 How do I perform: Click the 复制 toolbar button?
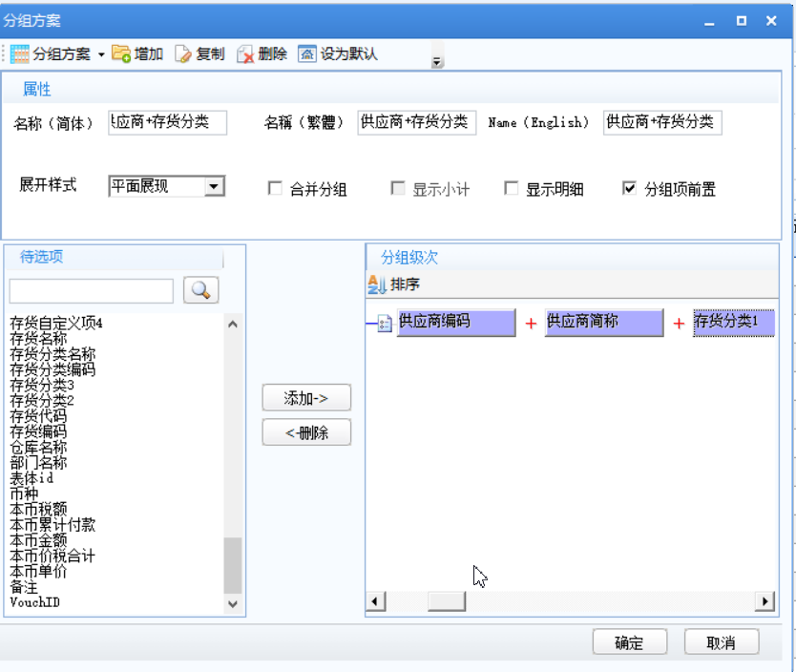[x=199, y=53]
